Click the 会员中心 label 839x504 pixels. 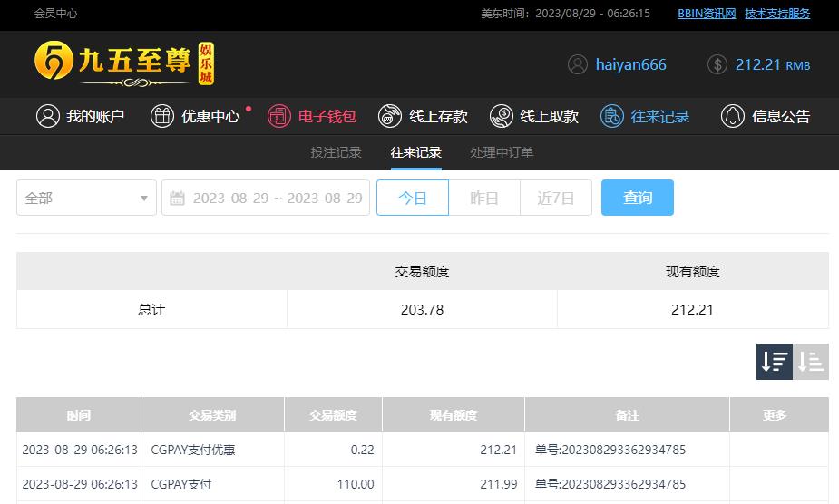coord(55,14)
